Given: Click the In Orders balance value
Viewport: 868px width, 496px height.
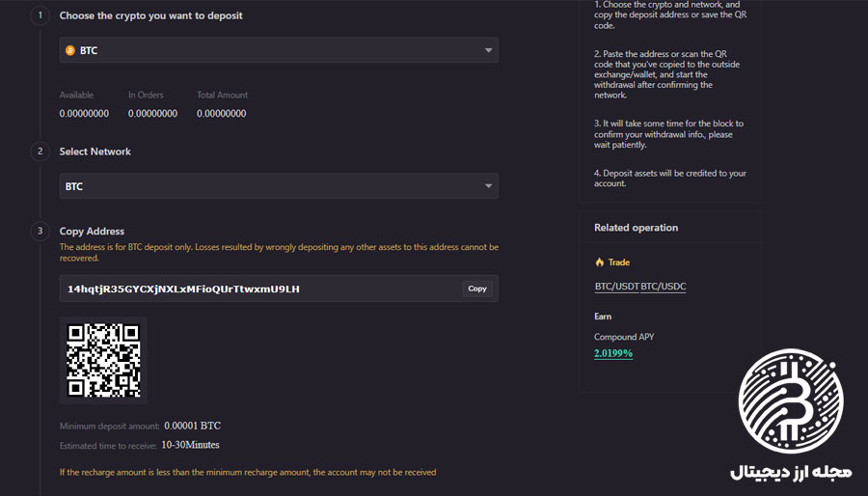Looking at the screenshot, I should (x=152, y=114).
